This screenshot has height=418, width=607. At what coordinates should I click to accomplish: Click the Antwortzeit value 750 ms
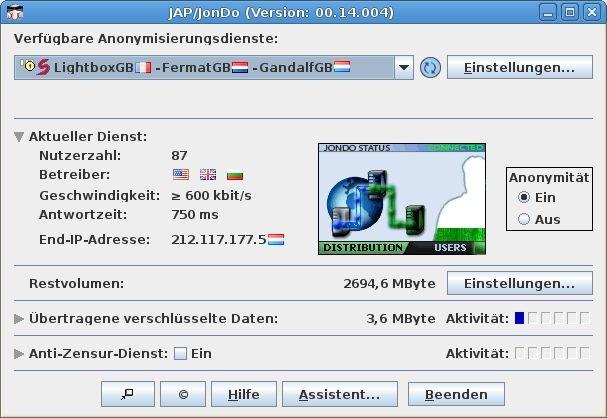(x=195, y=214)
